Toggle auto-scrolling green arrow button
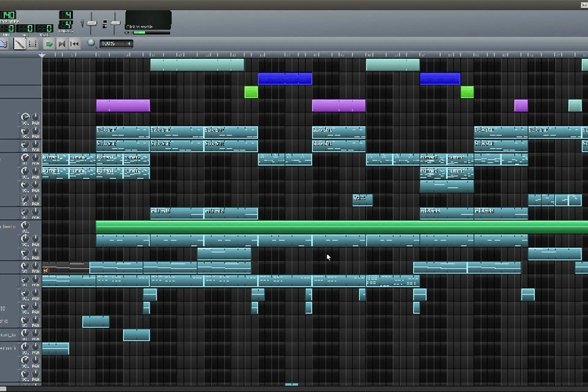 [49, 44]
